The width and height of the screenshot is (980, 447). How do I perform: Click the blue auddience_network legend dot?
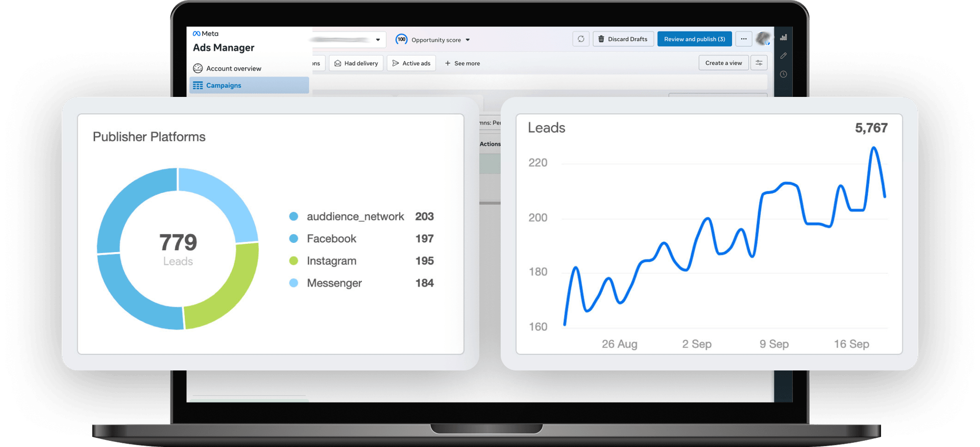293,216
